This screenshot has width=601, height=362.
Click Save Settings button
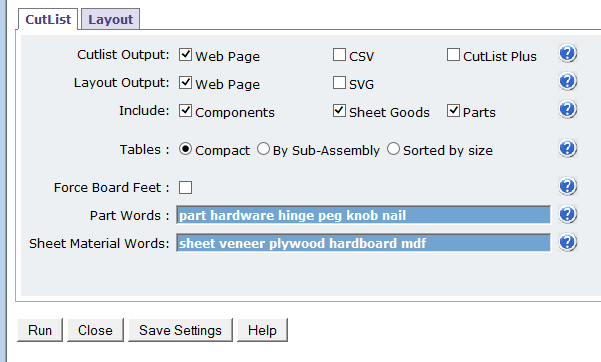[180, 330]
